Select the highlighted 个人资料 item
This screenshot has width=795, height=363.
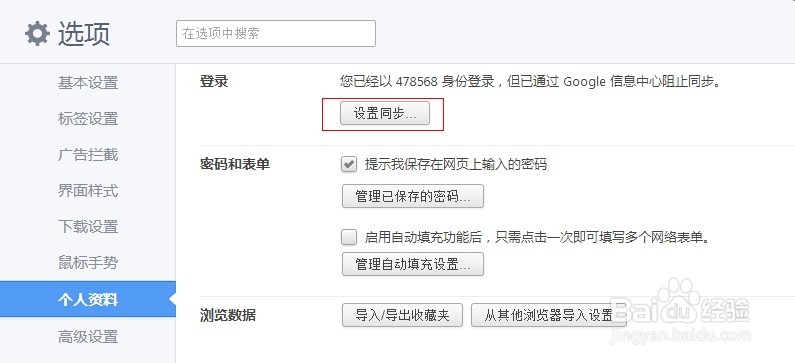(88, 300)
